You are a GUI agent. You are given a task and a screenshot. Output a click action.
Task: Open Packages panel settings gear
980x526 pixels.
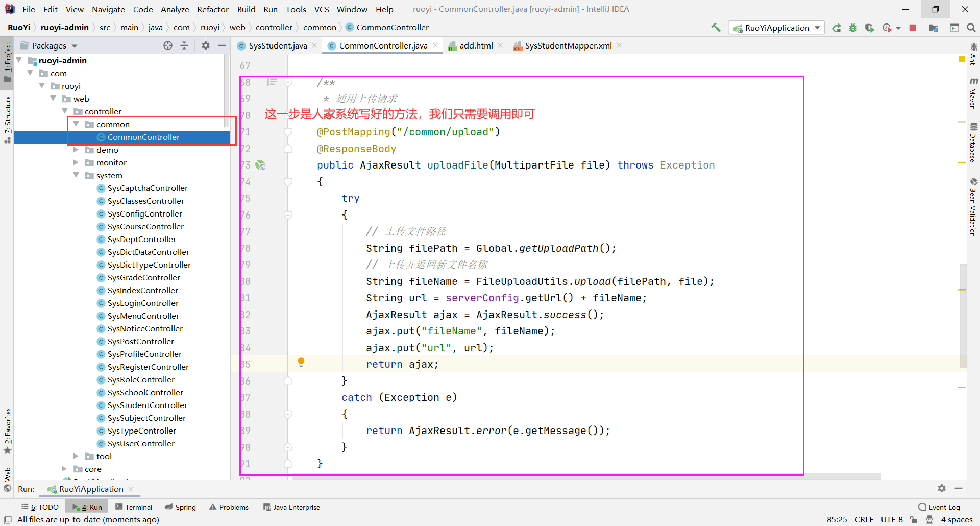(x=206, y=45)
